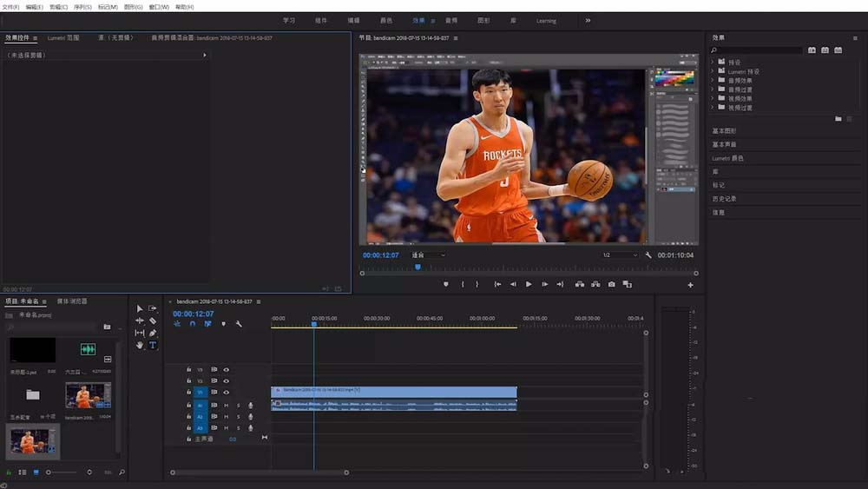Viewport: 868px width, 489px height.
Task: Mute audio track A1
Action: 227,405
